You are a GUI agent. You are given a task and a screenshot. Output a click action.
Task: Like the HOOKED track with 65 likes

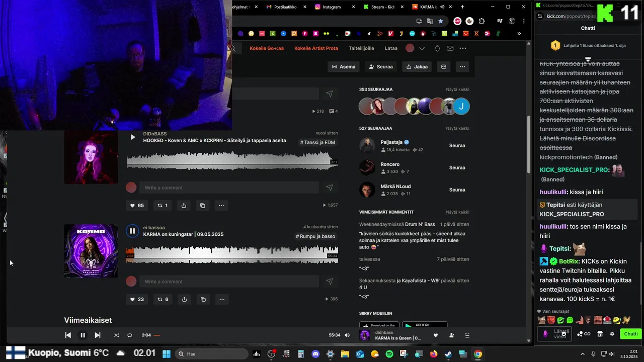coord(137,205)
